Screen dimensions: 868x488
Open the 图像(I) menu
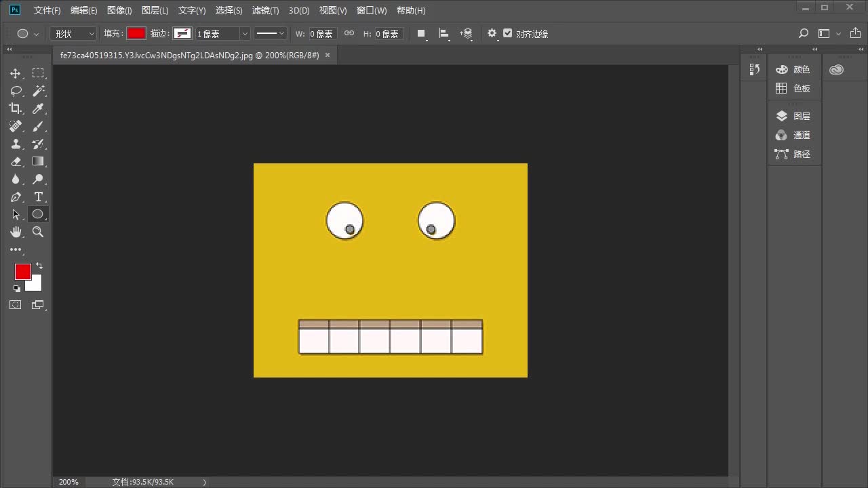point(119,10)
